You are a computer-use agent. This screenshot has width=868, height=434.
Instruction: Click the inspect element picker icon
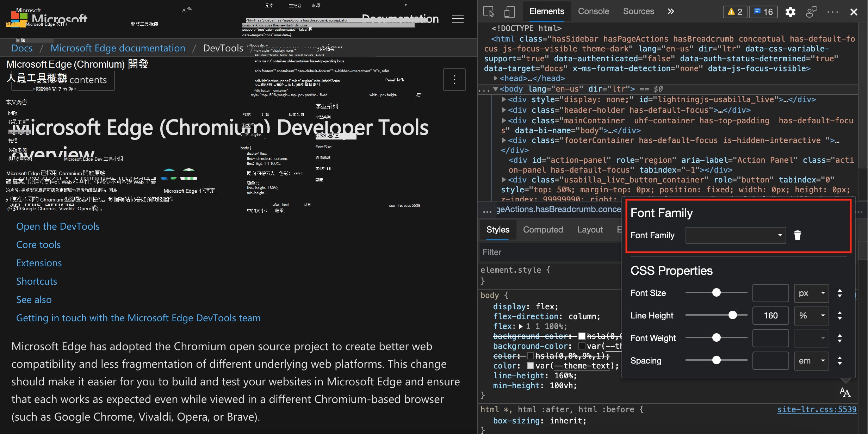click(489, 12)
